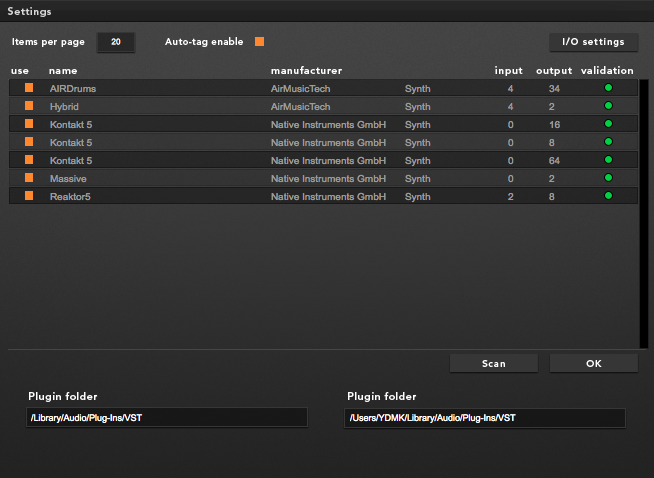Select Kontakt 5 name in the 16-output row
Screen dimensions: 654x478
pyautogui.click(x=71, y=124)
